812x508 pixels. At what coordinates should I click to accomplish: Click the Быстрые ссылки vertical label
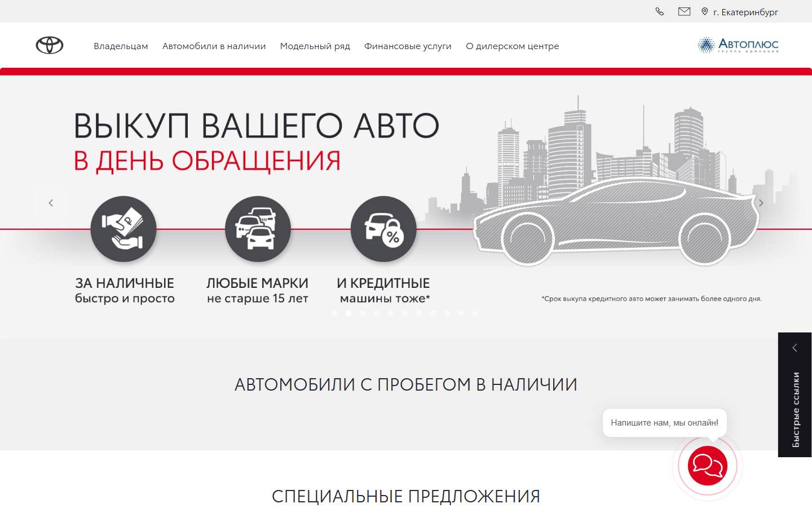pos(796,409)
